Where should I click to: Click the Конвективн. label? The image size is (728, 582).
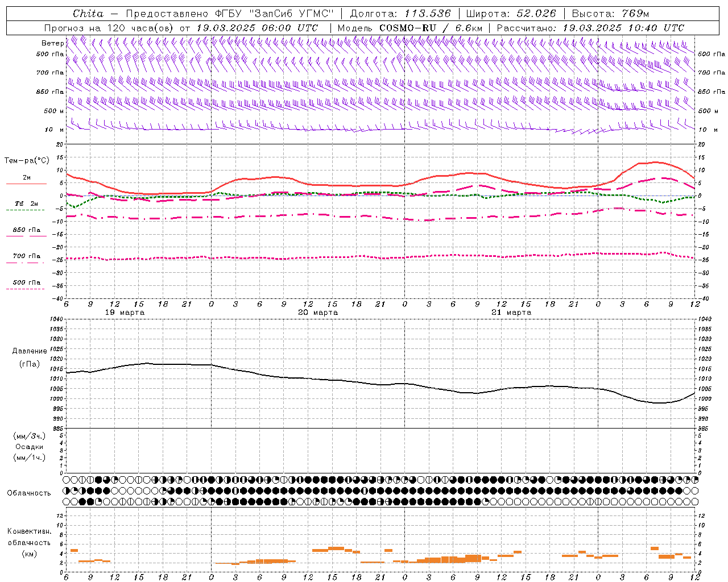(x=29, y=531)
